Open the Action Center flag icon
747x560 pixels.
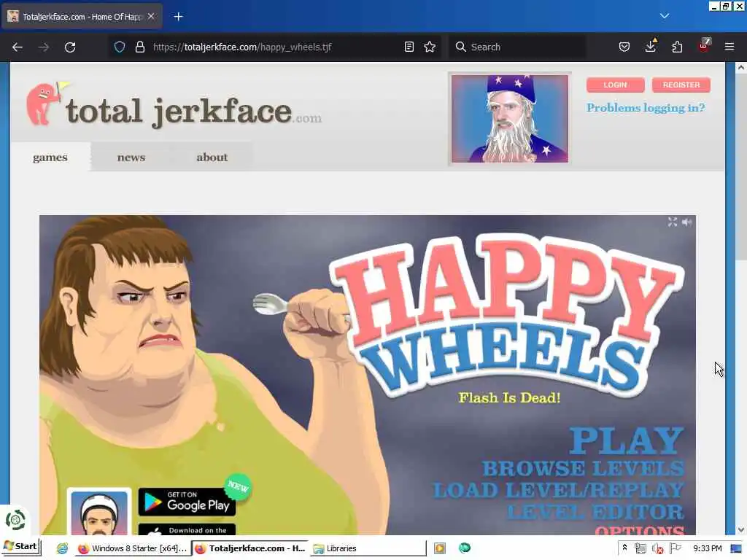[675, 548]
